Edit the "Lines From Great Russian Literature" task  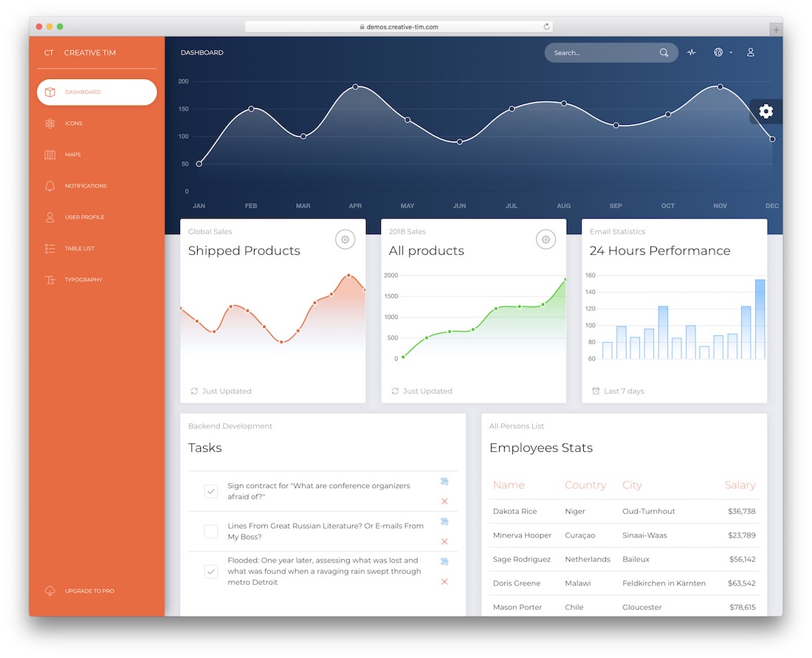click(444, 521)
